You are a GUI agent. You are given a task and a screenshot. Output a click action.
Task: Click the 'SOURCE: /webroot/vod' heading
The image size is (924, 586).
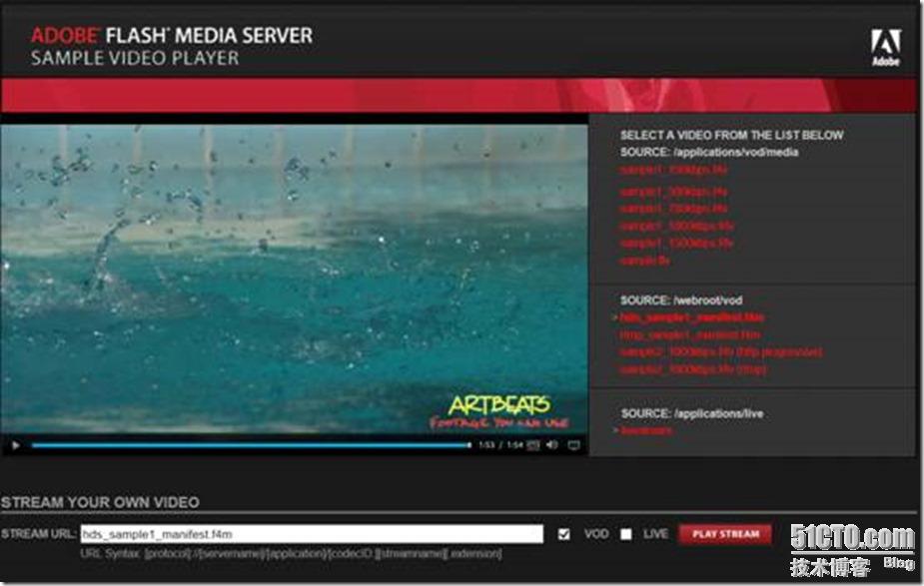[681, 300]
